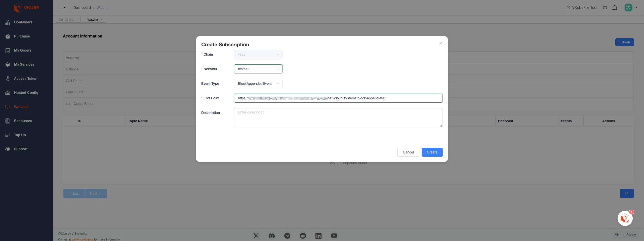Click into the Description text area
Image resolution: width=644 pixels, height=241 pixels.
(338, 117)
